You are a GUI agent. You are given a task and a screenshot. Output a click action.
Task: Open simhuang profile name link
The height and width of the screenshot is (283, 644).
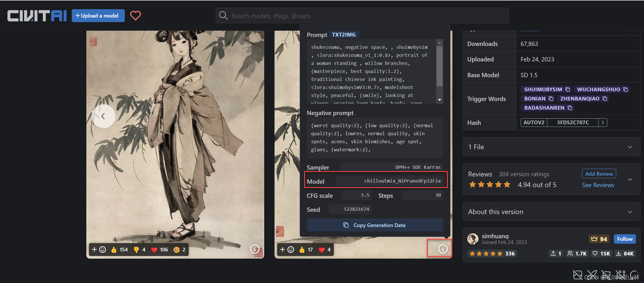pyautogui.click(x=495, y=236)
